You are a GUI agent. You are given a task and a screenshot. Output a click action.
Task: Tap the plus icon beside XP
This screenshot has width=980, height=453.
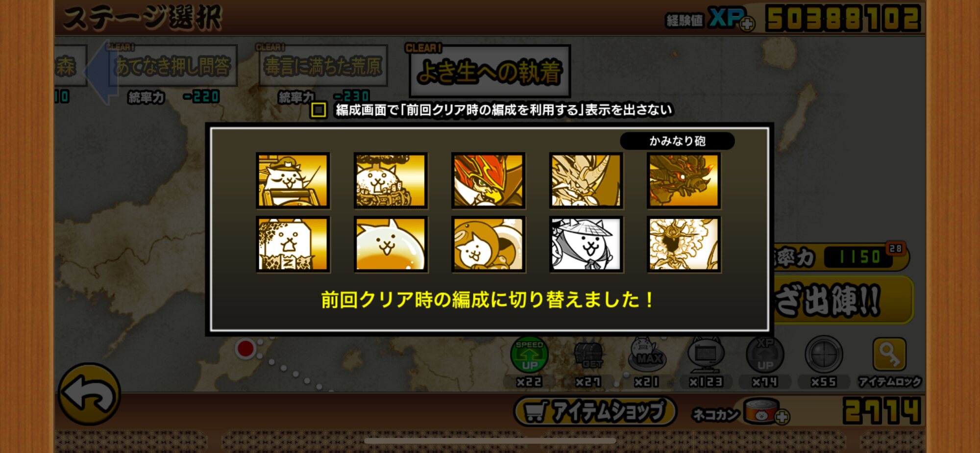(747, 24)
